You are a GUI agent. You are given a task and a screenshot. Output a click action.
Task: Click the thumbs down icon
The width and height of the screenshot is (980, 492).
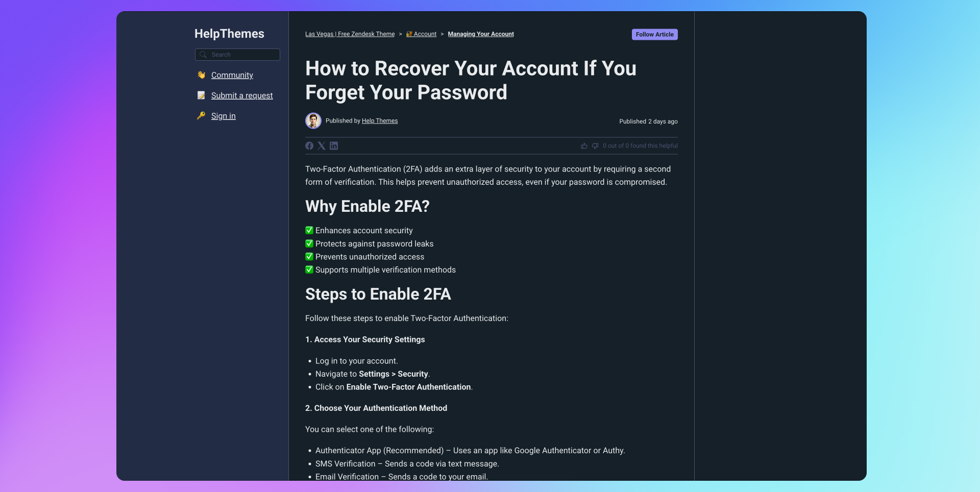[595, 146]
